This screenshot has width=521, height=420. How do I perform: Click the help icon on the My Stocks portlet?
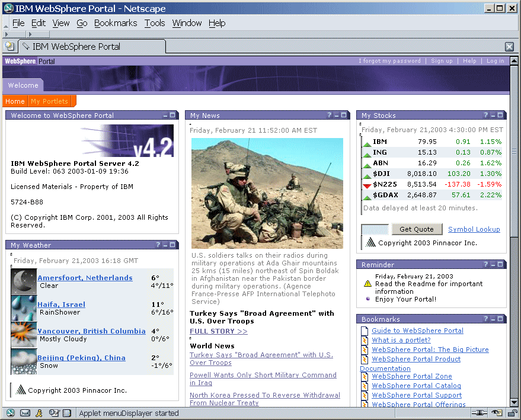[x=486, y=115]
